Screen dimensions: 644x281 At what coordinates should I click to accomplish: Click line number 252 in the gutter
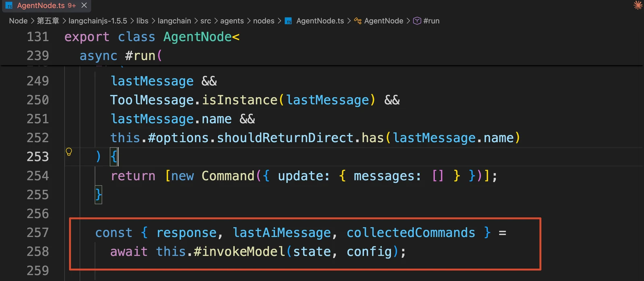point(38,138)
